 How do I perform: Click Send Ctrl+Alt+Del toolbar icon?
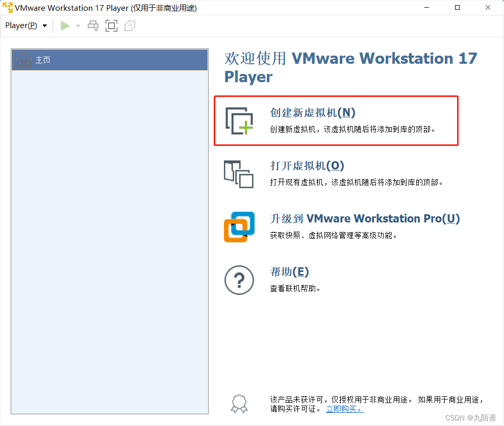[93, 26]
